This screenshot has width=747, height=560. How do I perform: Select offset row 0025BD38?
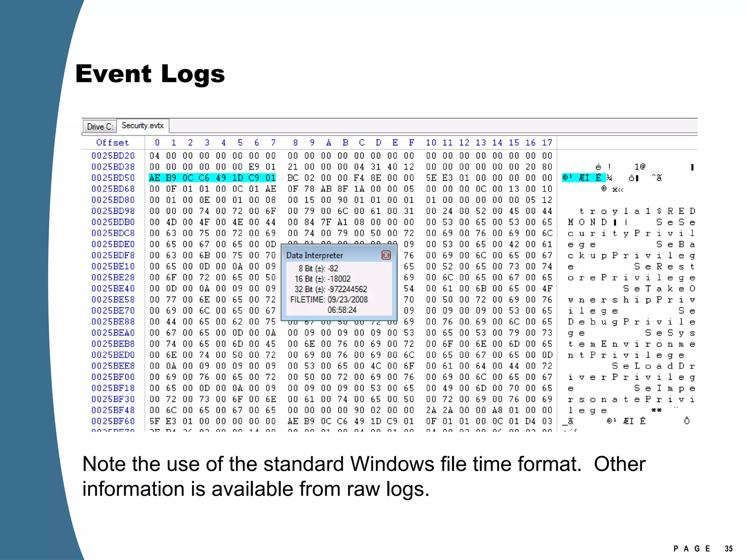[113, 167]
